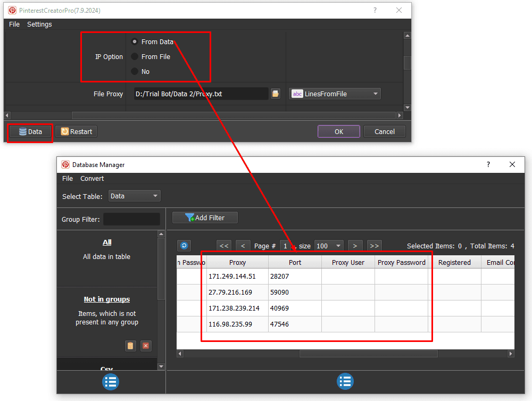
Task: Click groups list scroll up arrow
Action: pos(161,234)
